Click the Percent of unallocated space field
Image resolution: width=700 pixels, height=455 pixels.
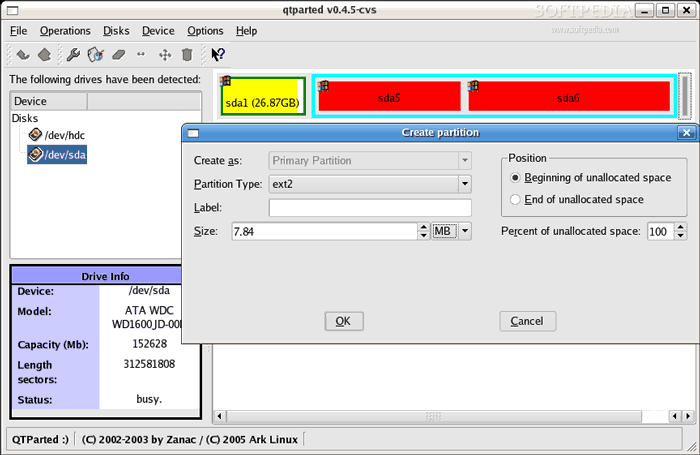[x=660, y=231]
